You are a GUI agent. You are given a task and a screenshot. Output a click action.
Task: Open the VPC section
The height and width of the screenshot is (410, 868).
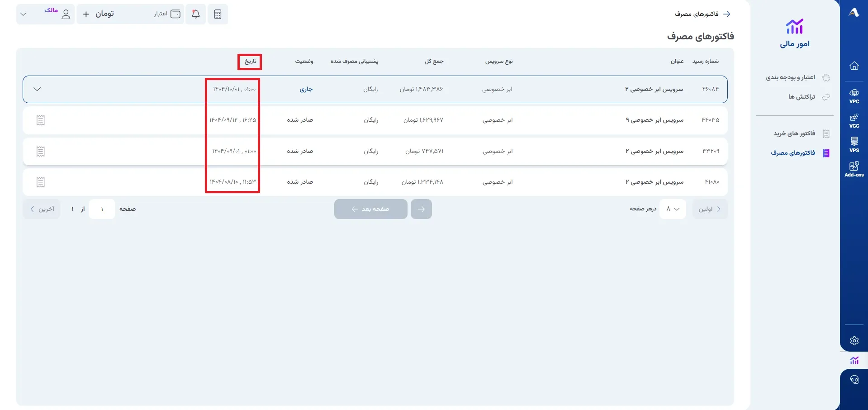pos(854,96)
